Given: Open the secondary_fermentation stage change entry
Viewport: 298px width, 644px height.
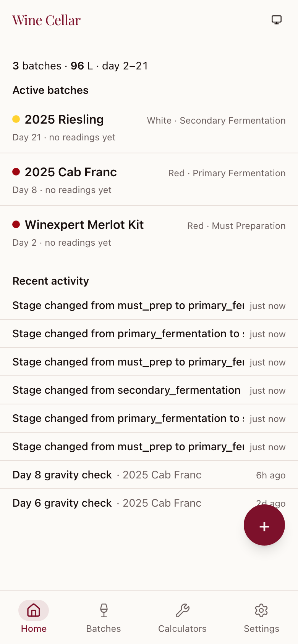Looking at the screenshot, I should 126,390.
